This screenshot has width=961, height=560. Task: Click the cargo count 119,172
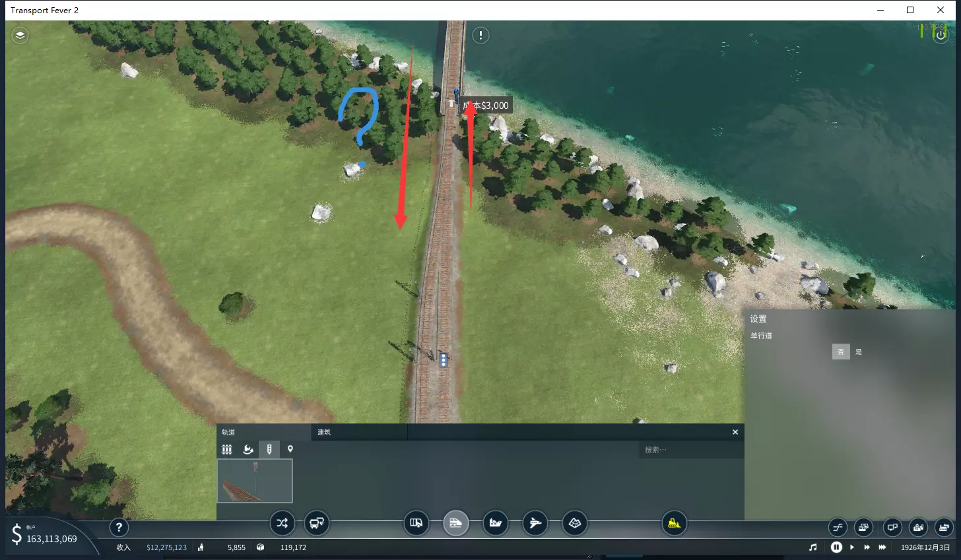(293, 547)
